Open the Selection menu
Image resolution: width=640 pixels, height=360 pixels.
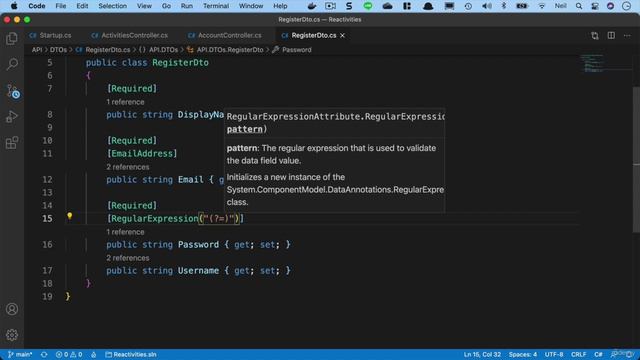(x=112, y=6)
